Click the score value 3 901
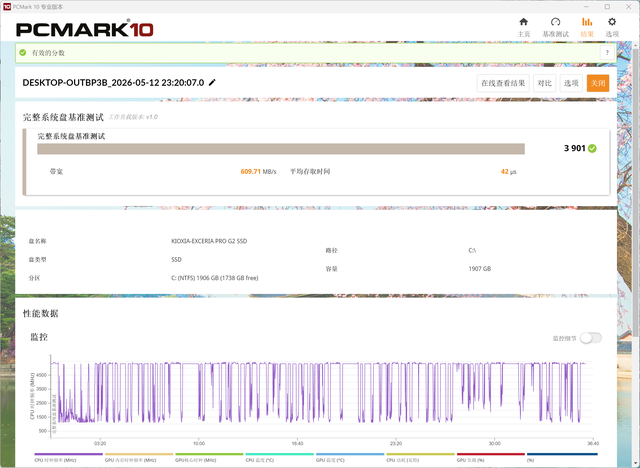 [x=575, y=149]
